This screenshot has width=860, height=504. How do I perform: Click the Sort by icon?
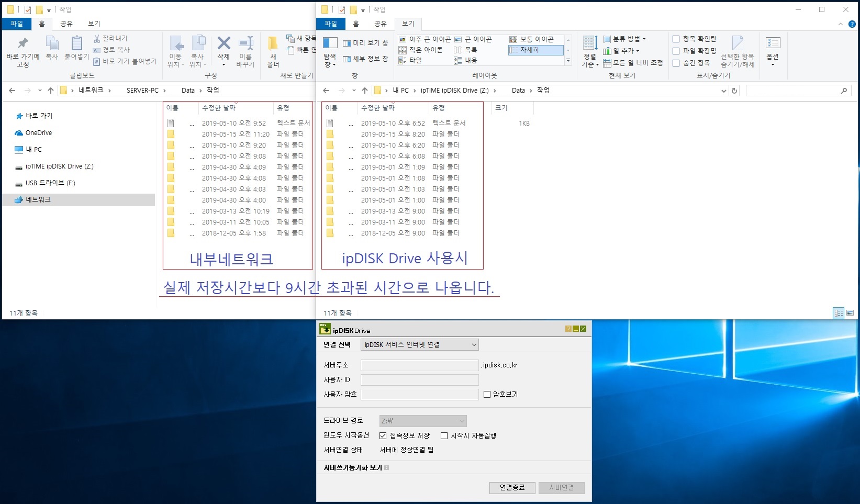point(590,43)
